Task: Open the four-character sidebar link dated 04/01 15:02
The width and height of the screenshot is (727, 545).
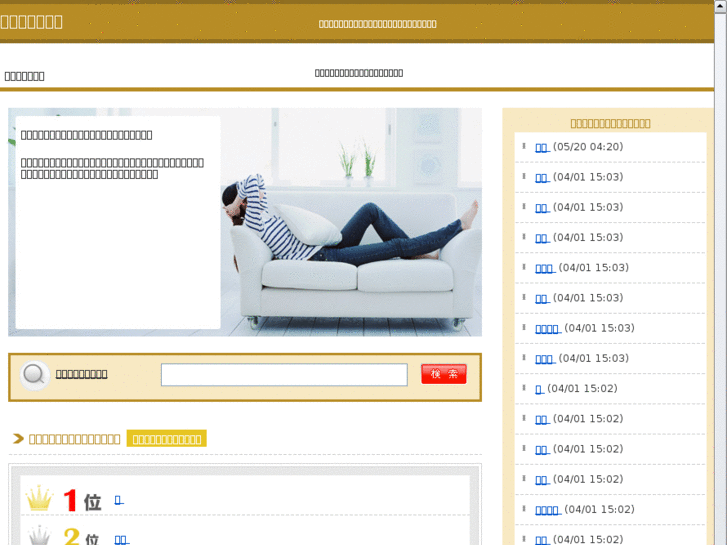Action: point(548,510)
